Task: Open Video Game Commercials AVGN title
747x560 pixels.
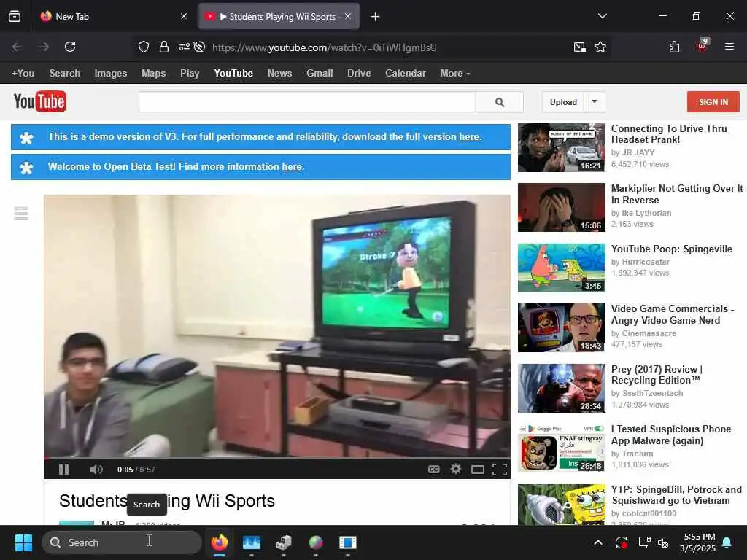Action: tap(672, 314)
